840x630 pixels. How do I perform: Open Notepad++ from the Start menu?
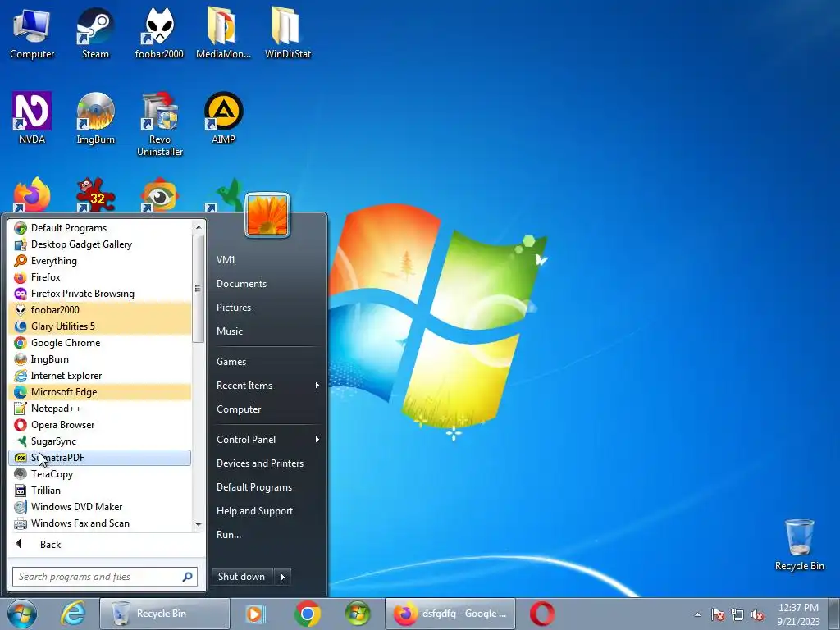tap(99, 409)
